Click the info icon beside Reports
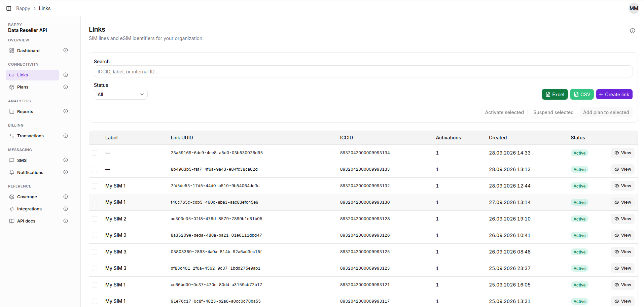644x307 pixels. point(66,111)
